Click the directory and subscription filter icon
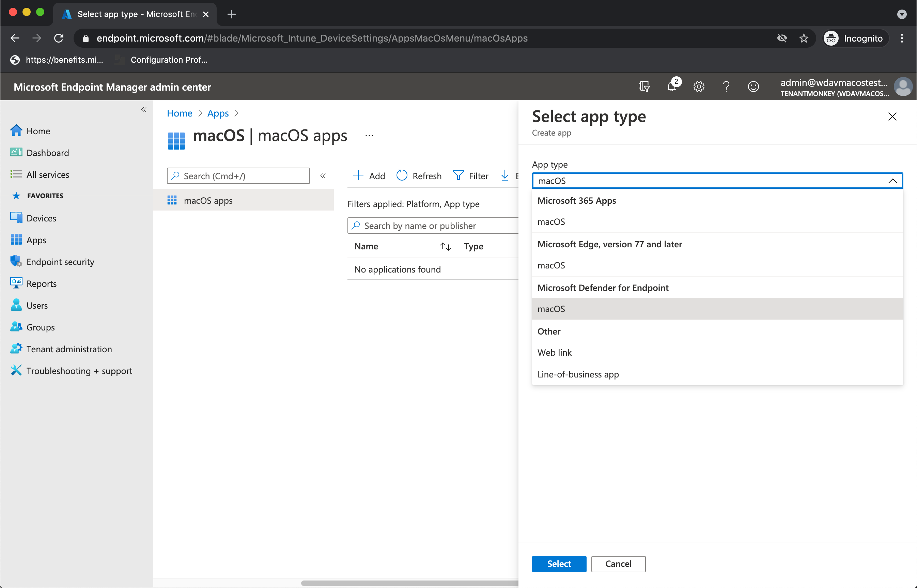The image size is (917, 588). [x=644, y=87]
